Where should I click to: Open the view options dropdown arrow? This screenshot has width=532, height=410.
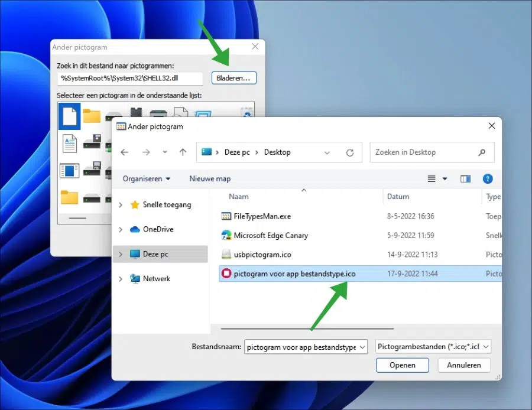[x=445, y=179]
